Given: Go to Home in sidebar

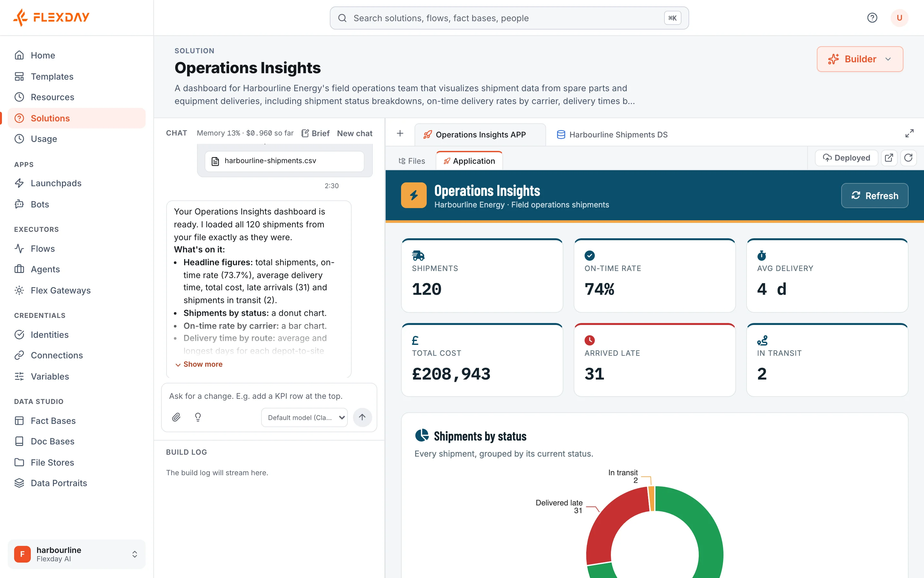Looking at the screenshot, I should point(76,56).
